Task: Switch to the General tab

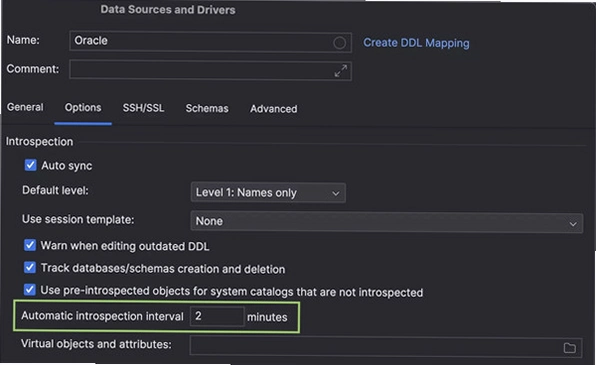Action: pyautogui.click(x=25, y=108)
